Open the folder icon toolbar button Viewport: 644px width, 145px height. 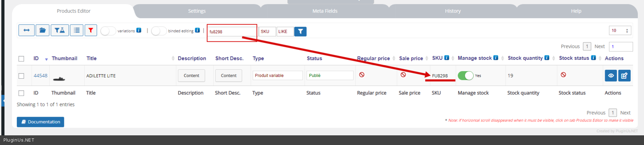[x=42, y=30]
